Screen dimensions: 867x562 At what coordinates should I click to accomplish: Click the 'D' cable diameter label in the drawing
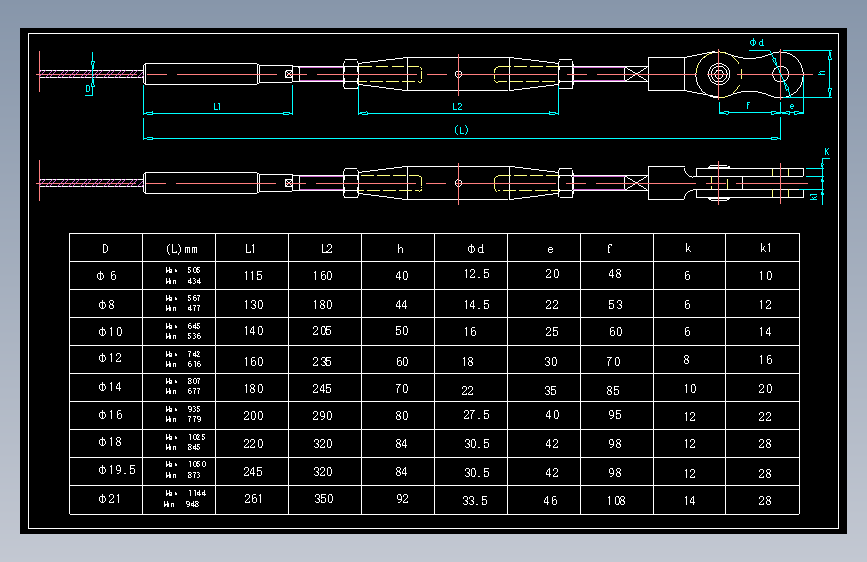(87, 89)
